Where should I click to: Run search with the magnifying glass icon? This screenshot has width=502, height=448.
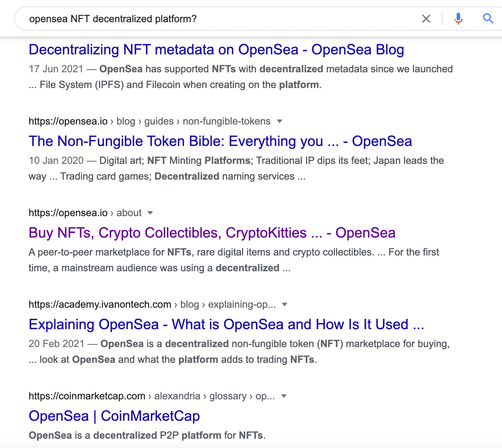click(488, 19)
